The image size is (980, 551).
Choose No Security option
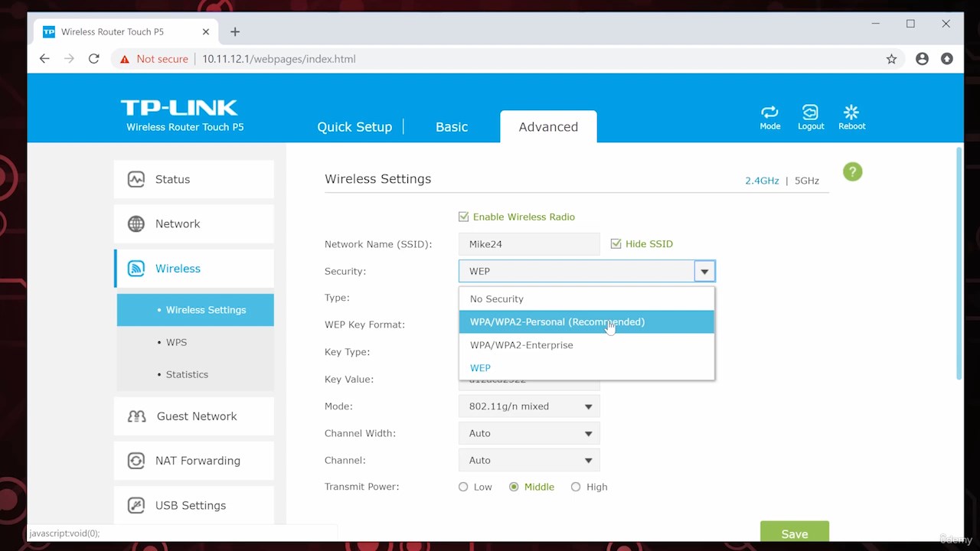[586, 299]
